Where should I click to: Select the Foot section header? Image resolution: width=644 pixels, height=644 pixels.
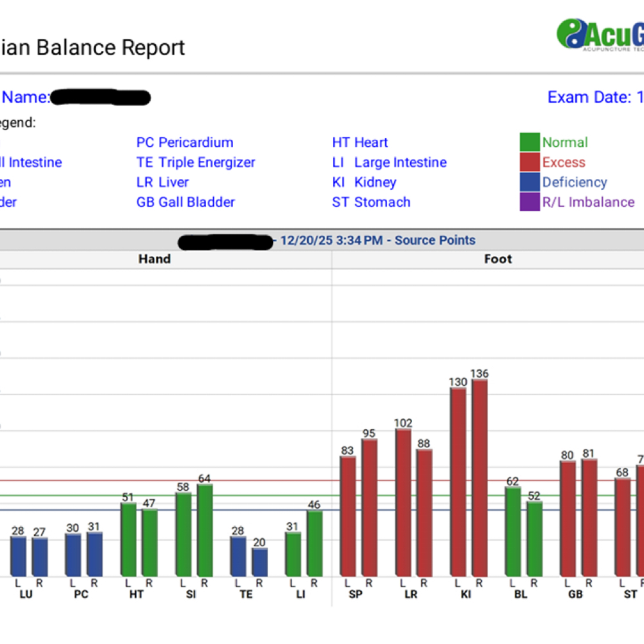pyautogui.click(x=498, y=259)
